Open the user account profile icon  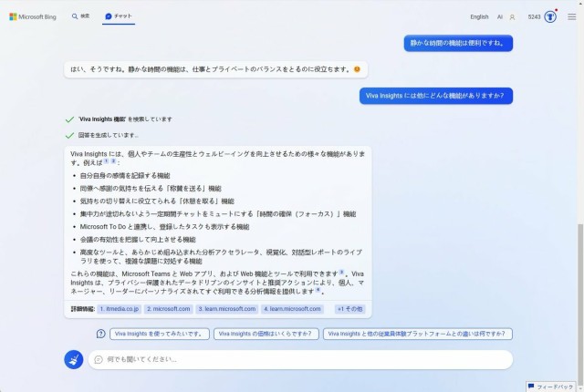point(512,16)
